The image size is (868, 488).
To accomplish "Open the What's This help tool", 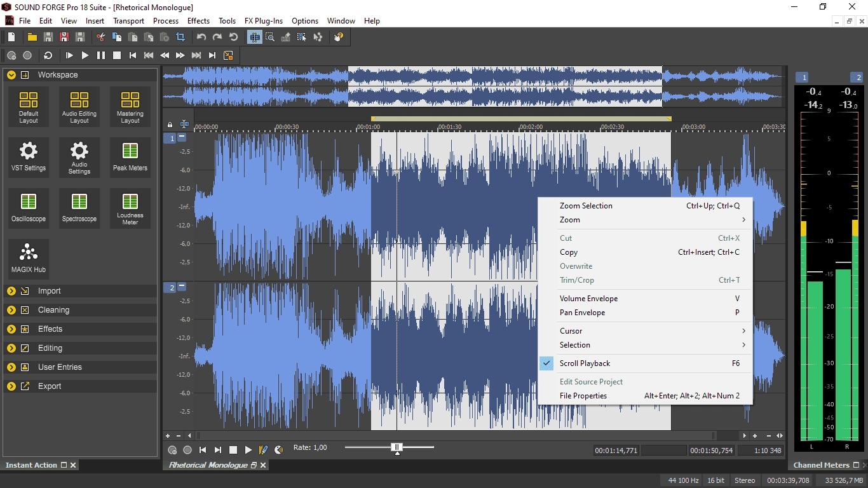I will point(339,37).
